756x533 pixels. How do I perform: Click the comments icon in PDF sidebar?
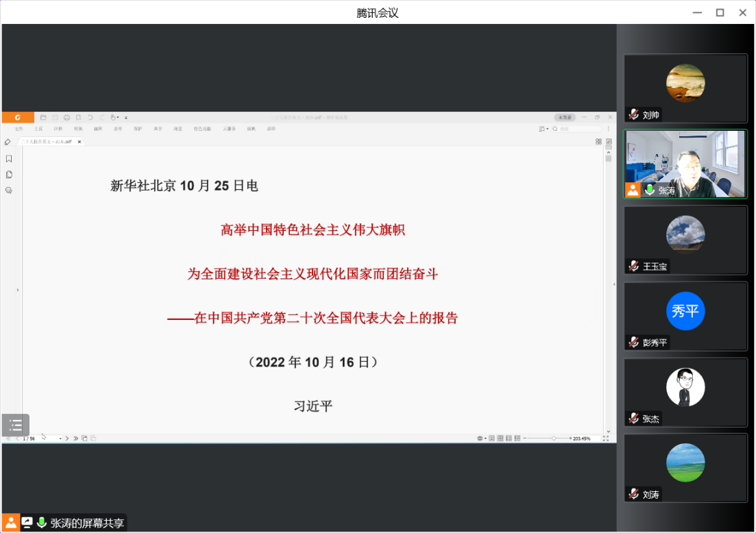9,190
